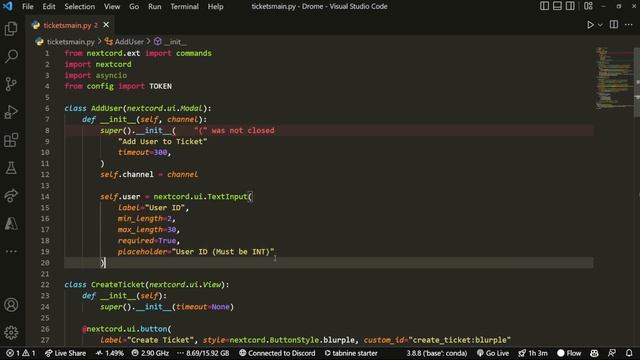The height and width of the screenshot is (360, 640).
Task: Open the Testing flask view
Action: coord(11,167)
